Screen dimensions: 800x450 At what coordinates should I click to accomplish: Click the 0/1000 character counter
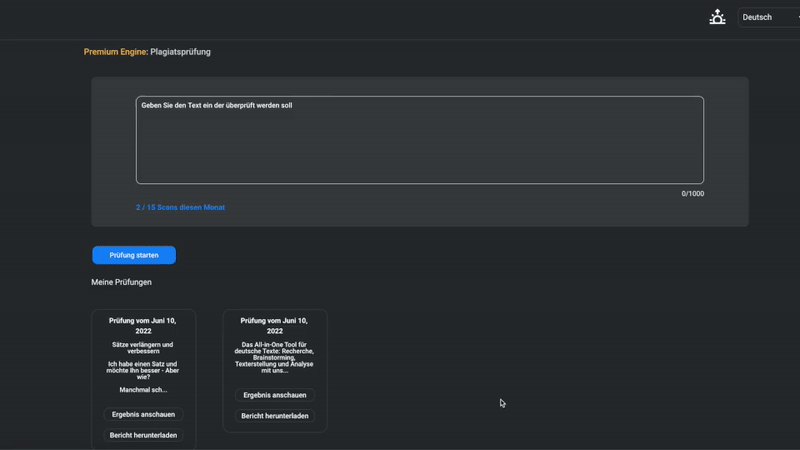(x=692, y=194)
